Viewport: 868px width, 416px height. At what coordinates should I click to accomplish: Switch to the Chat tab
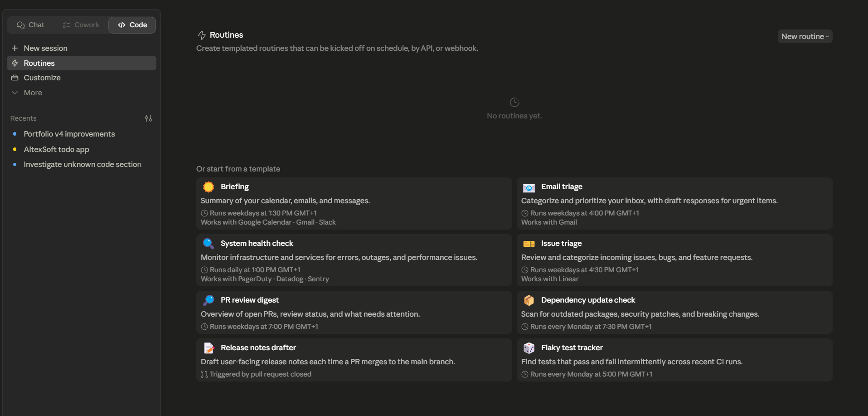point(30,25)
